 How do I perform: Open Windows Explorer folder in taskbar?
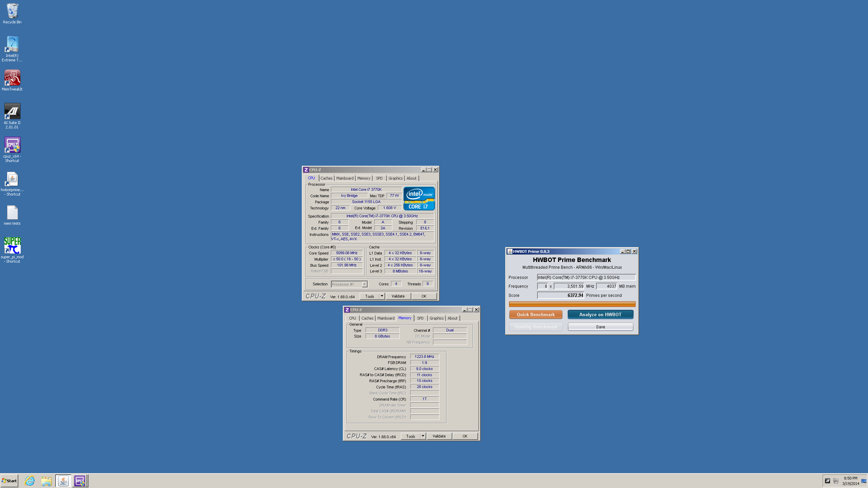click(x=46, y=481)
